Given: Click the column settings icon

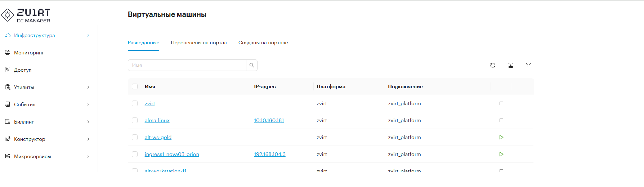Looking at the screenshot, I should pos(510,65).
